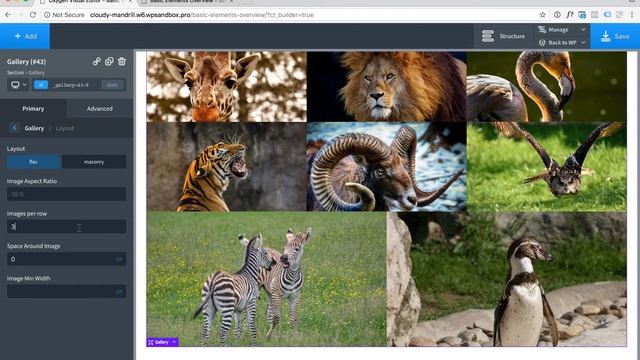Click Back to WP
Image resolution: width=640 pixels, height=360 pixels.
coord(558,42)
